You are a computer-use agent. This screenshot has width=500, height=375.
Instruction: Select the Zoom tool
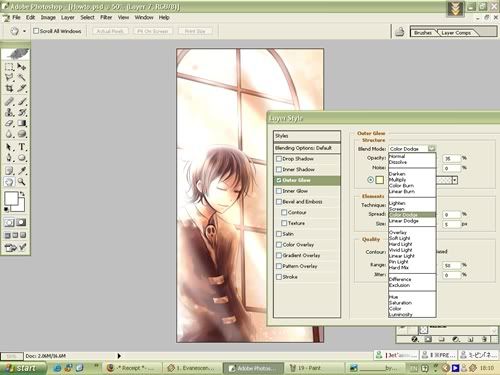[22, 182]
